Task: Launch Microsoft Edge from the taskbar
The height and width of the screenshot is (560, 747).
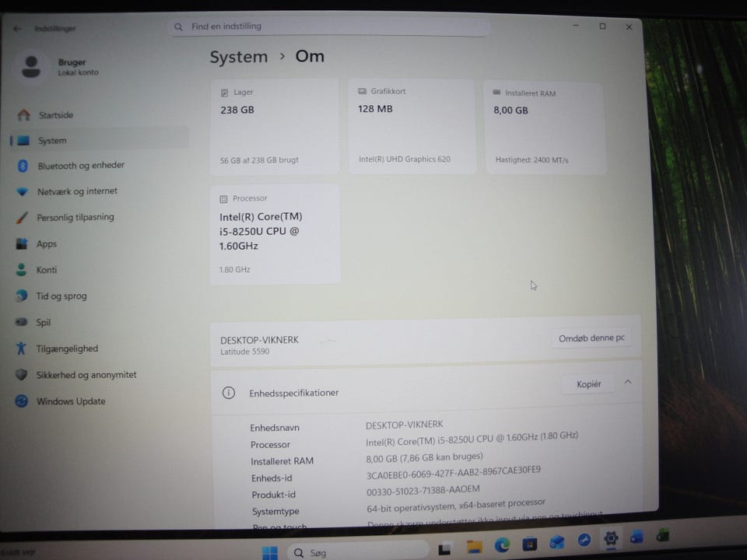Action: [502, 544]
